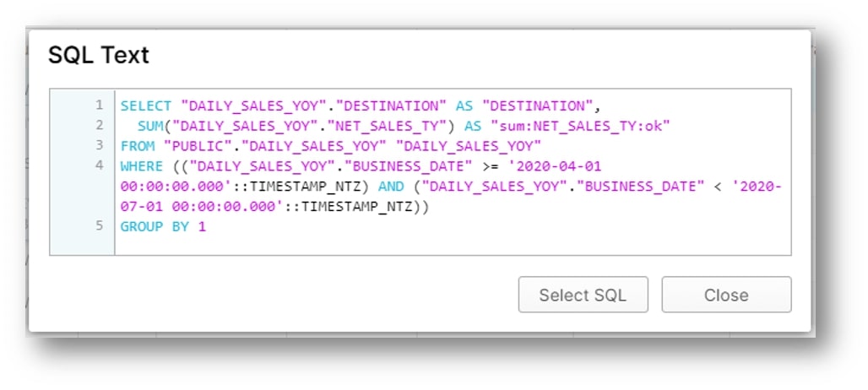Image resolution: width=868 pixels, height=390 pixels.
Task: Click line number 4 in gutter
Action: 99,165
